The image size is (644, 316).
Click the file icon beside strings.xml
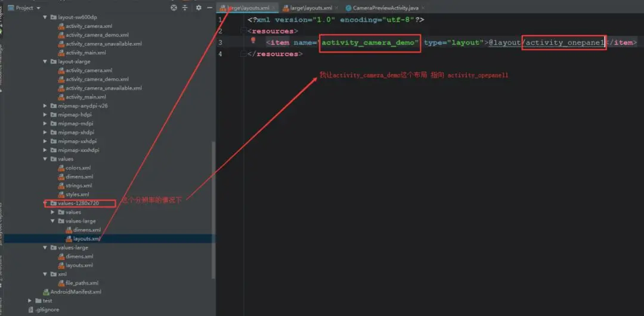pos(61,185)
